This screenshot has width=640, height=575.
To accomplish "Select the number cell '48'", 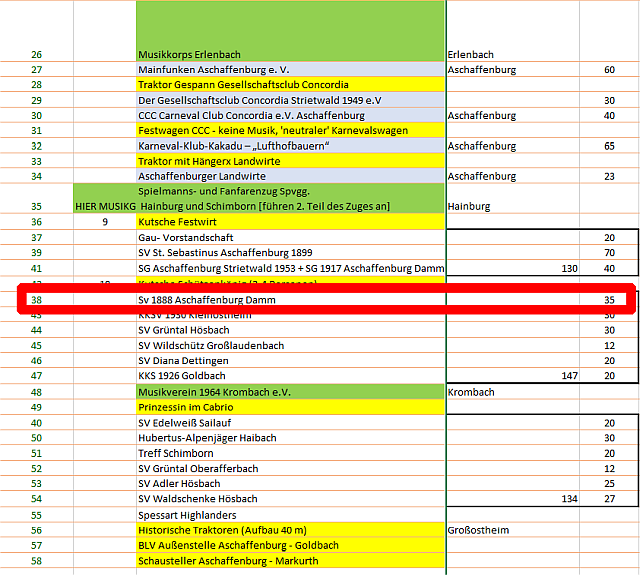I will tap(37, 392).
